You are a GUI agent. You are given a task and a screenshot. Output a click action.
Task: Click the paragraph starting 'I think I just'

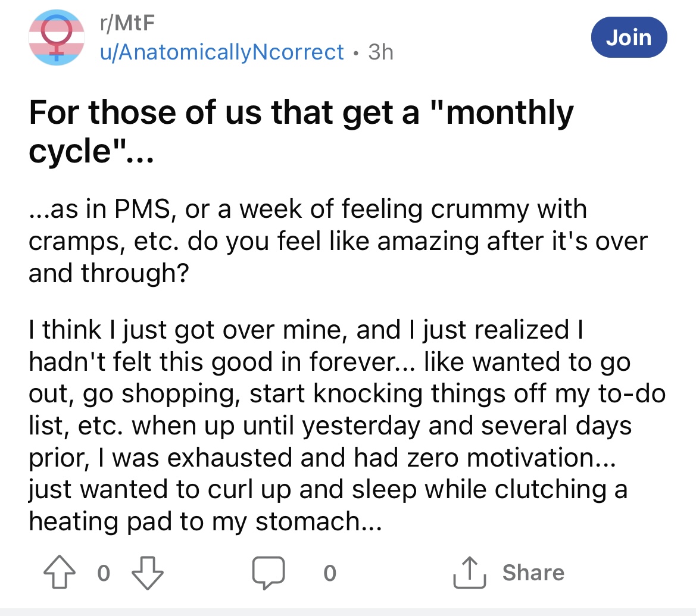[347, 425]
